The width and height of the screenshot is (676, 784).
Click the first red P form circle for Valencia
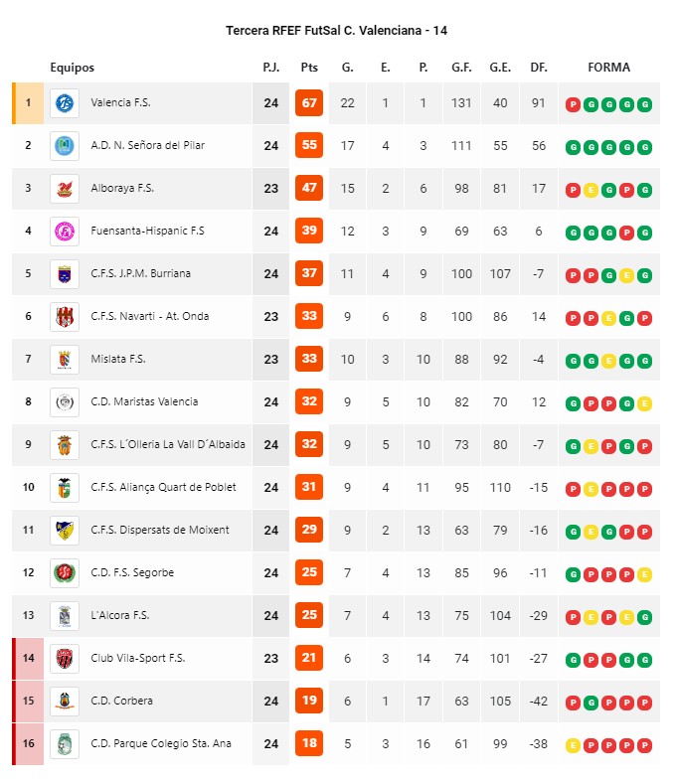[573, 104]
